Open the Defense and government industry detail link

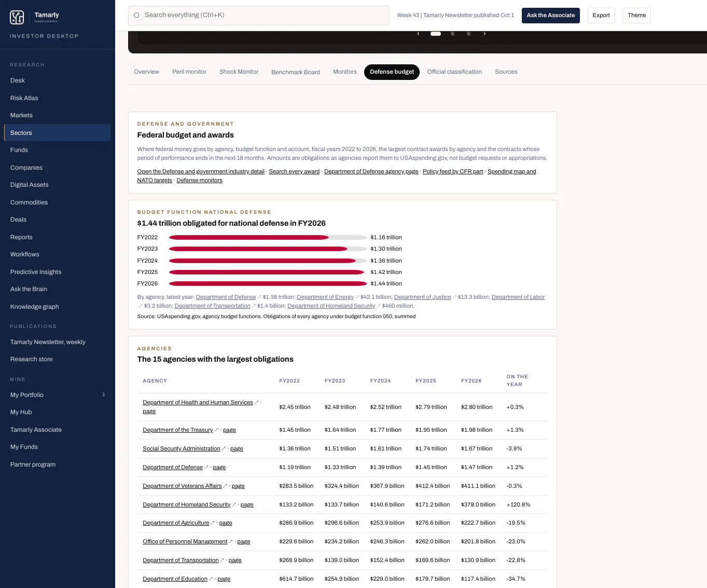(201, 171)
